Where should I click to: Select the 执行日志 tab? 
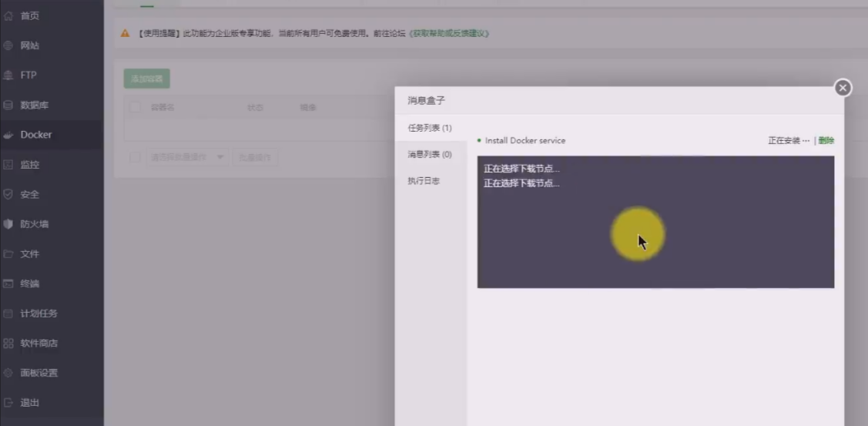click(x=424, y=181)
